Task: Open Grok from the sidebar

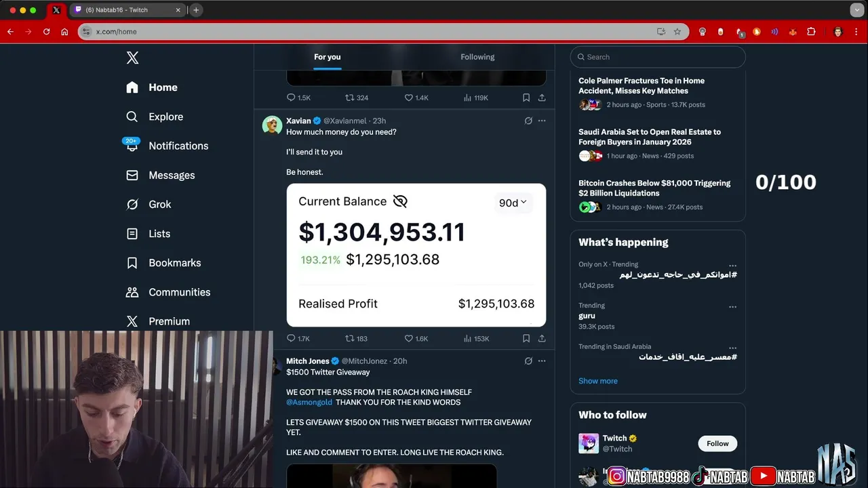Action: click(x=149, y=204)
